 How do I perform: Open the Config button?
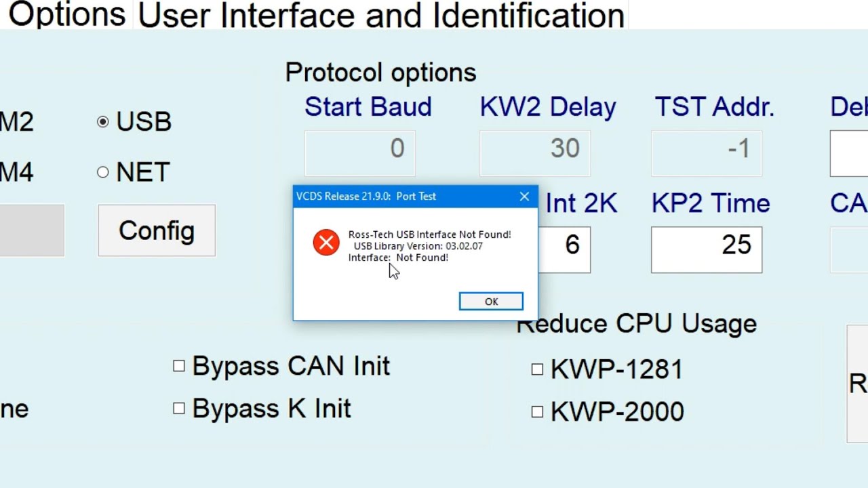[157, 230]
